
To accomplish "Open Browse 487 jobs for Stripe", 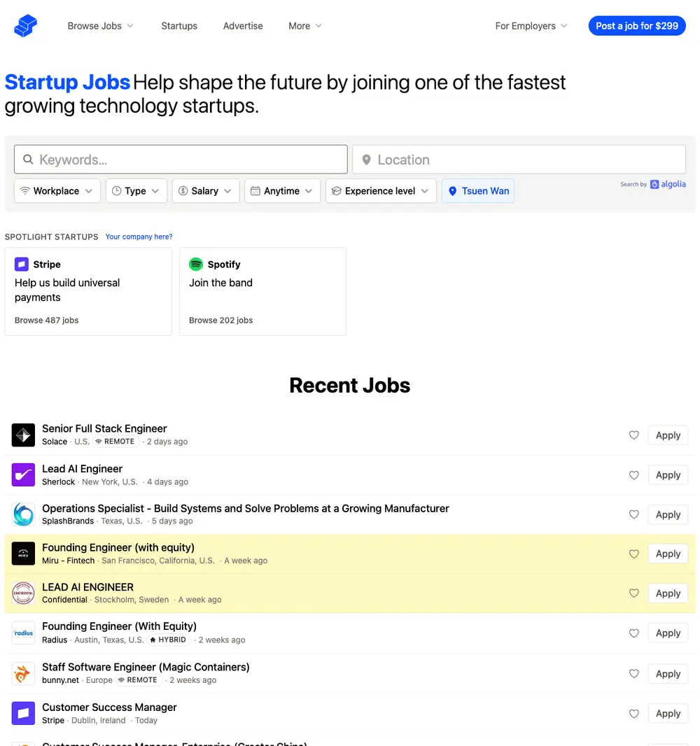I will (x=47, y=321).
